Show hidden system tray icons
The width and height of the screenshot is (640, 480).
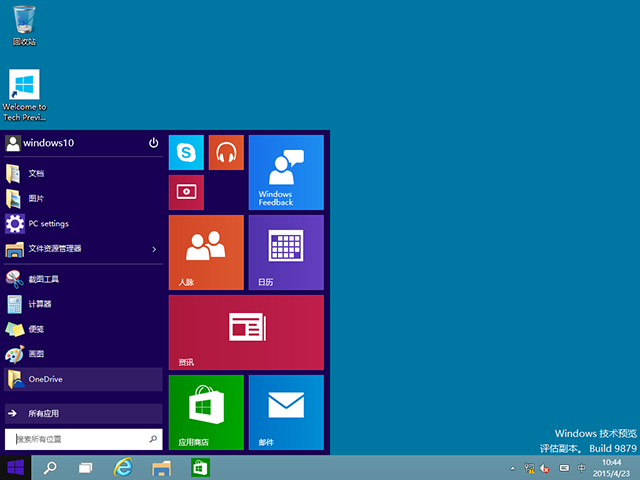point(514,468)
